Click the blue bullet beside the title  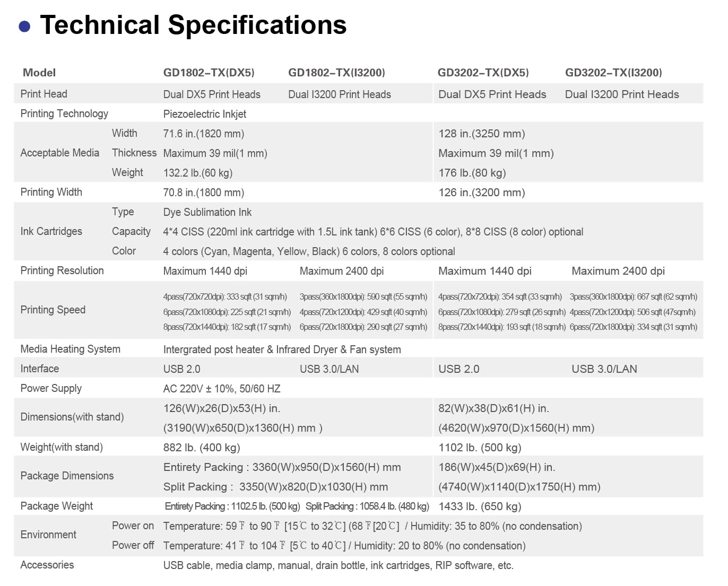tap(24, 27)
